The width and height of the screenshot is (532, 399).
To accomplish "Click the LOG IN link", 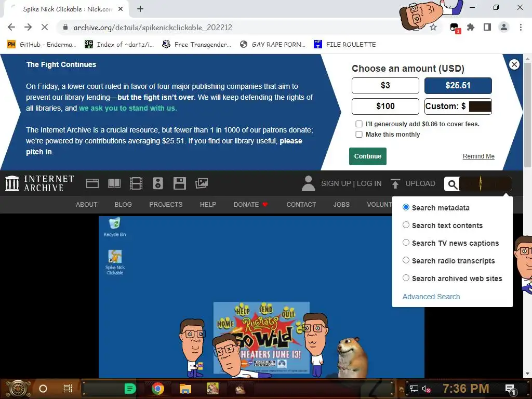I will (369, 183).
